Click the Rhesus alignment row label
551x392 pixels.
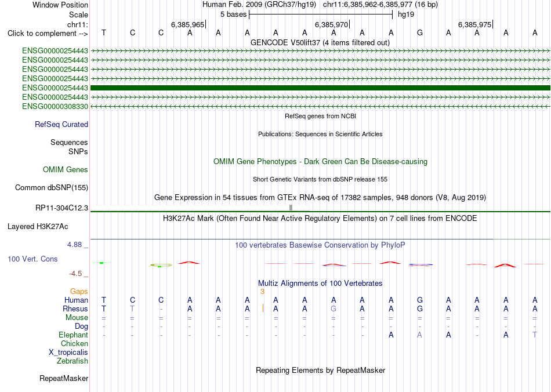[75, 308]
